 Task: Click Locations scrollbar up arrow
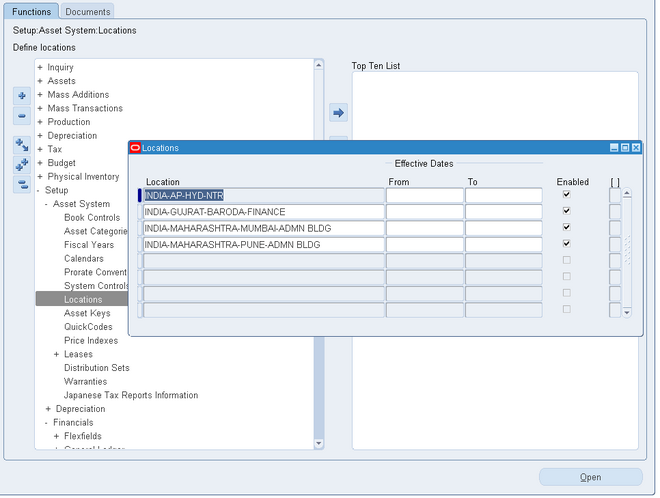627,193
